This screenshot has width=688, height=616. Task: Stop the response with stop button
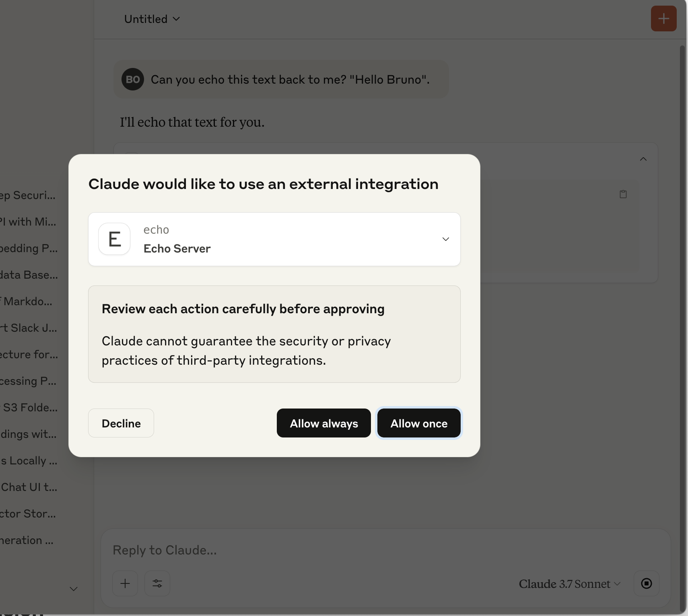pyautogui.click(x=647, y=583)
